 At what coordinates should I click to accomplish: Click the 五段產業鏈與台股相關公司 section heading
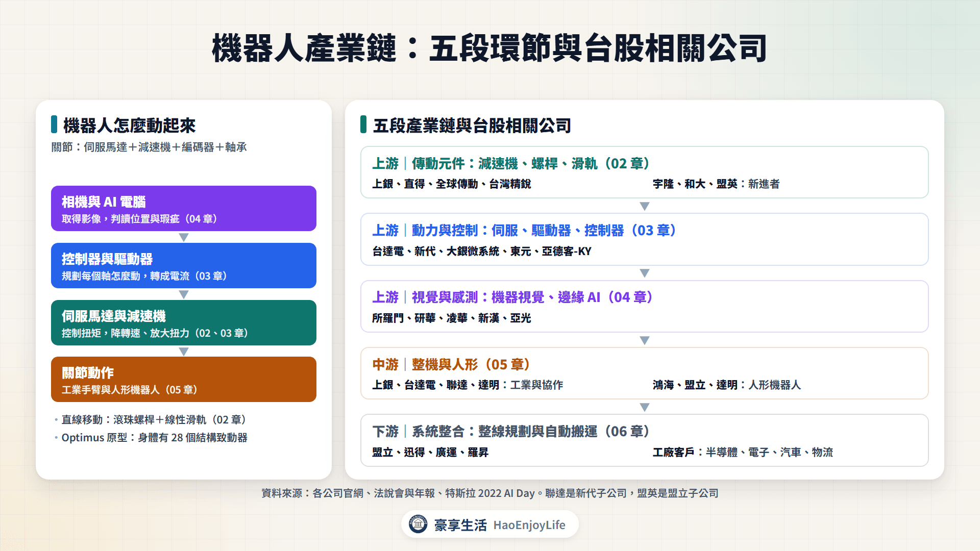point(472,125)
